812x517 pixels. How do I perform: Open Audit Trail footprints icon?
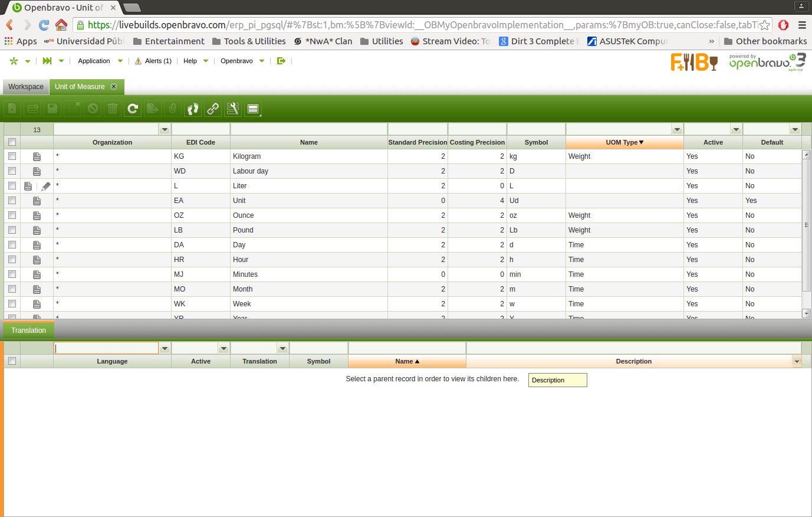193,109
